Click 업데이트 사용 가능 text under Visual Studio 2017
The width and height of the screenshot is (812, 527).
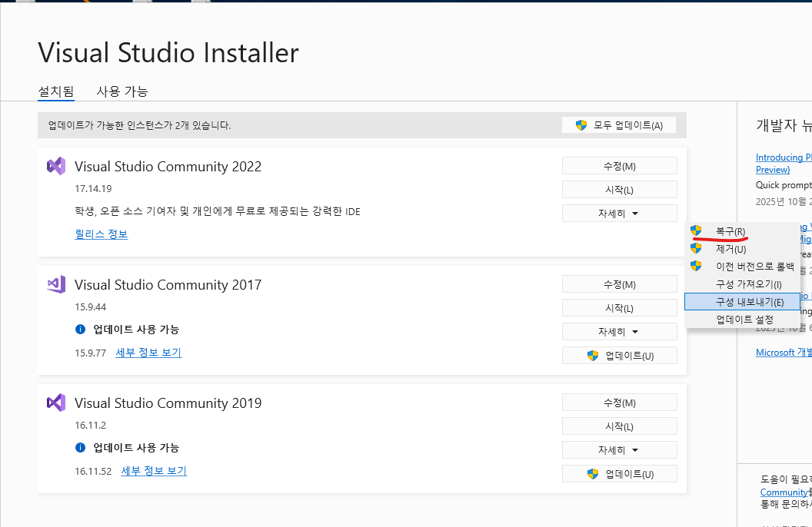(x=136, y=330)
